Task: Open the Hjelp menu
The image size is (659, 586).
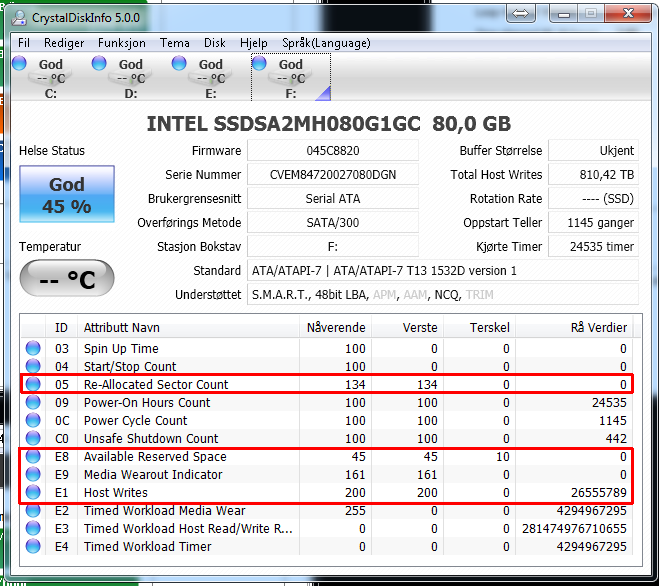Action: pos(253,43)
